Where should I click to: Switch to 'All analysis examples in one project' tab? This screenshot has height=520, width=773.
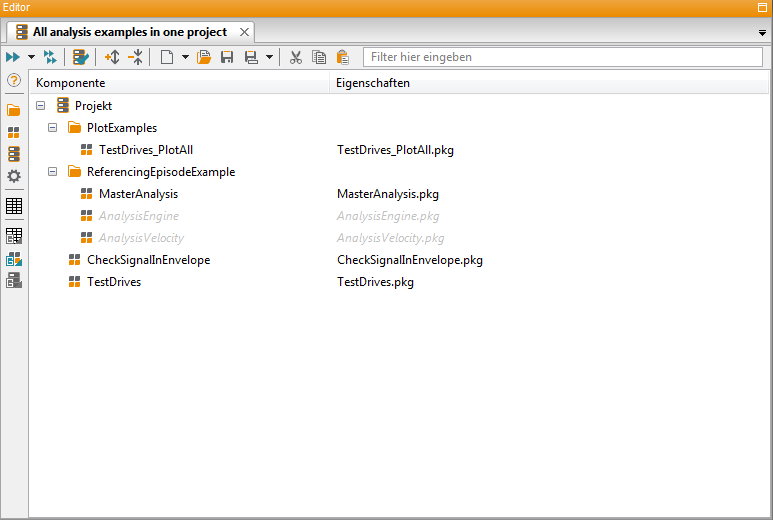coord(130,32)
